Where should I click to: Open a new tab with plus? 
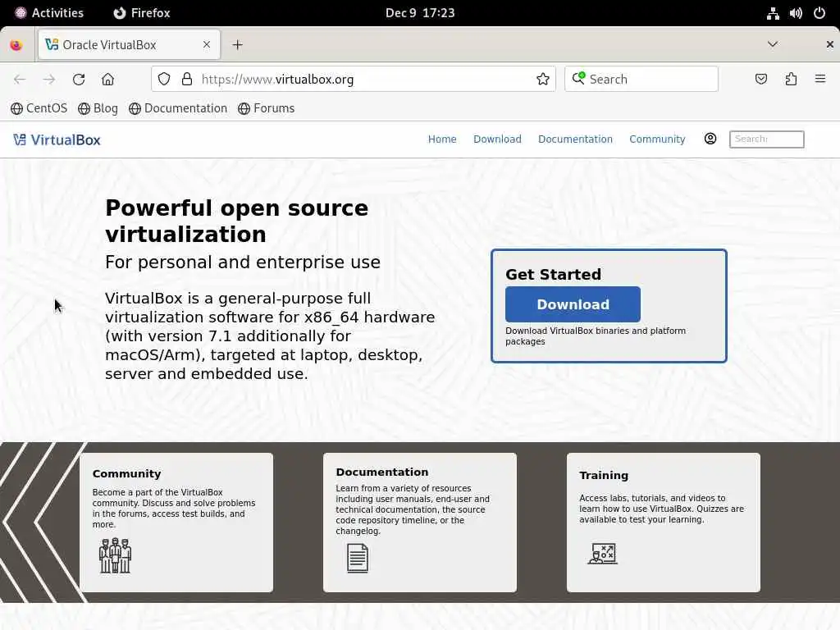tap(237, 45)
